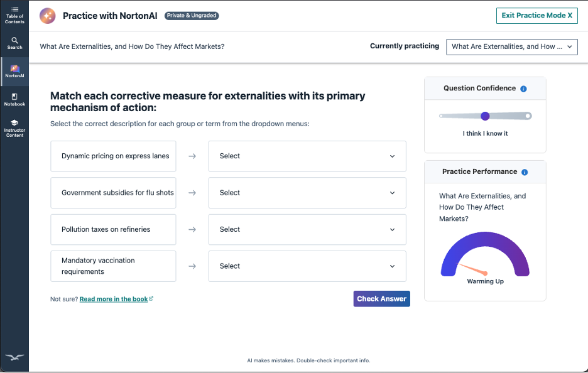Click the Exit Practice Mode button
This screenshot has height=373, width=588.
536,16
